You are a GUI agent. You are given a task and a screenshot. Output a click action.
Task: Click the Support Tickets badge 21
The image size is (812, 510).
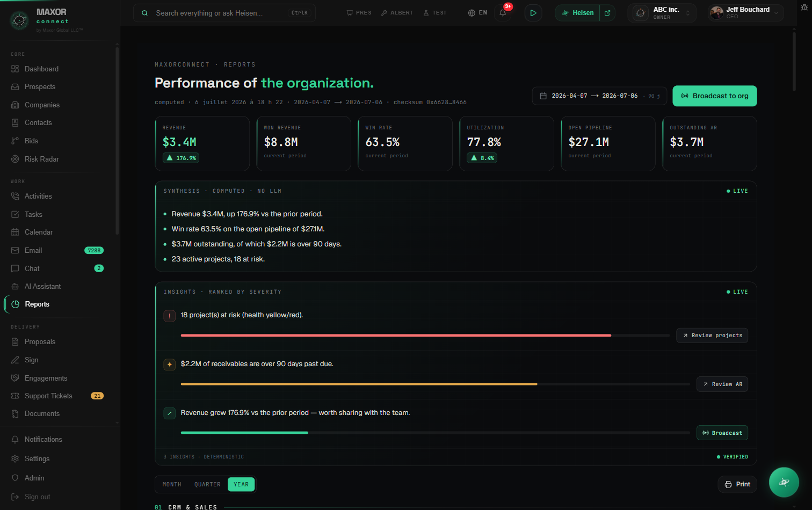click(97, 396)
